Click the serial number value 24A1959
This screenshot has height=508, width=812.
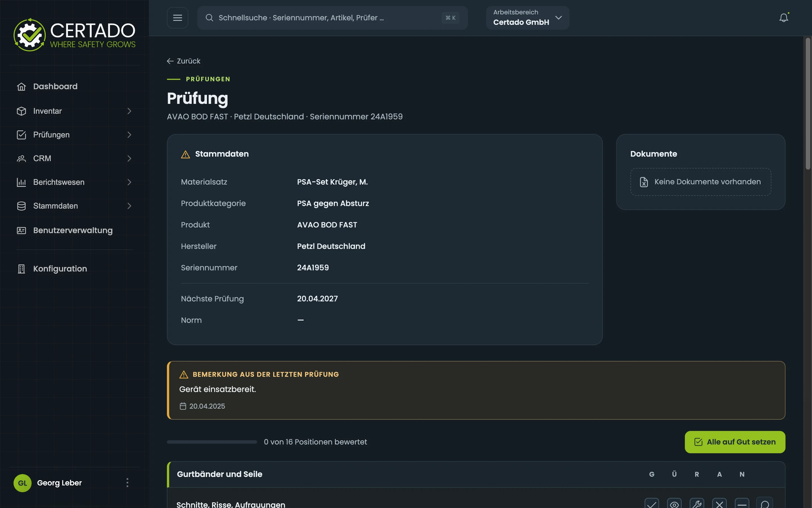coord(313,268)
